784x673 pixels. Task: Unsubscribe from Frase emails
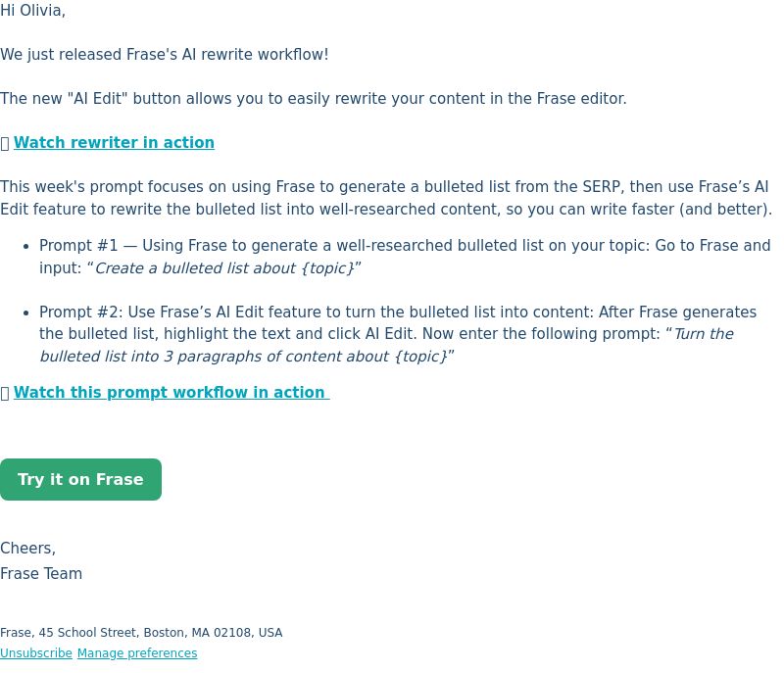(x=36, y=653)
